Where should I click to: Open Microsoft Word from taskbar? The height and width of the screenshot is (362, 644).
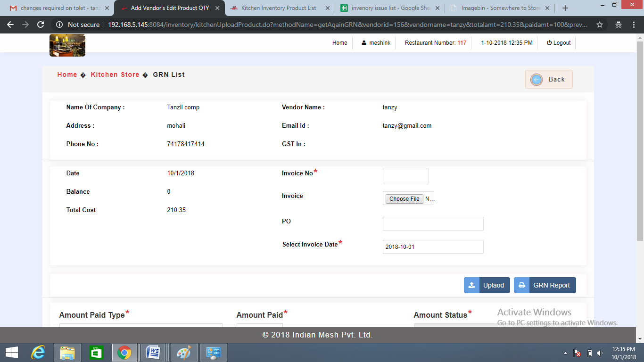153,353
